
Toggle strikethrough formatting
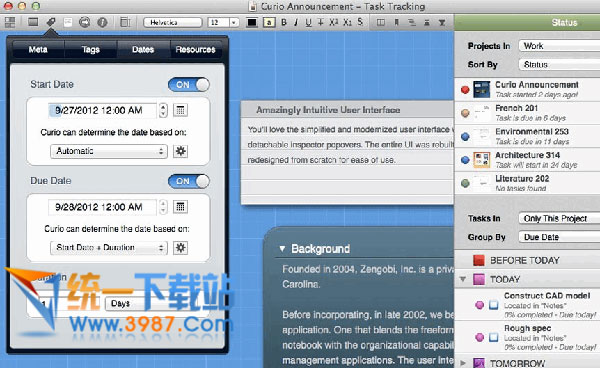coord(321,23)
